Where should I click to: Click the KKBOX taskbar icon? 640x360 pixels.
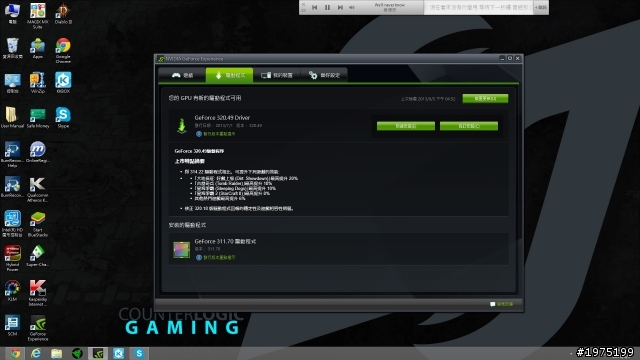(x=118, y=353)
